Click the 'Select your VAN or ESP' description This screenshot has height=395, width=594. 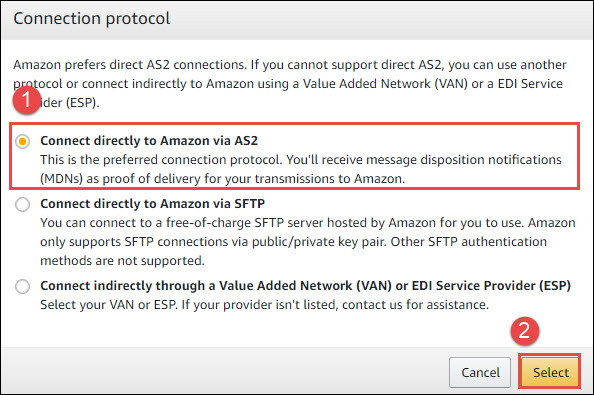pos(264,304)
